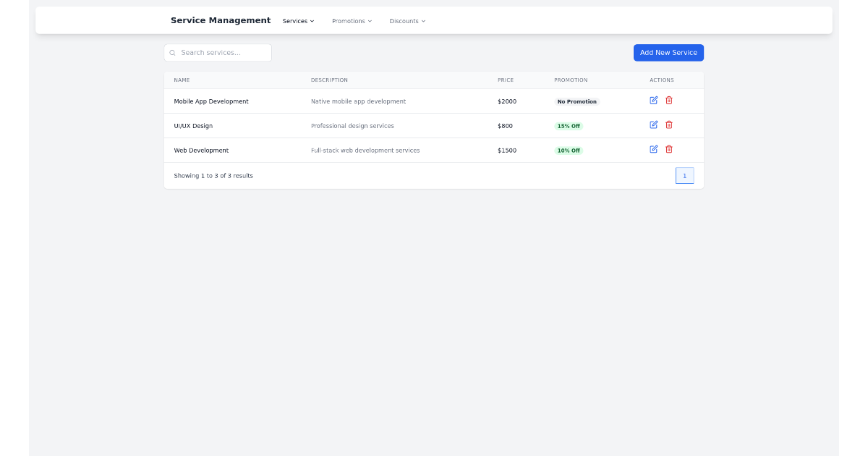Click the magnifying glass search icon
Image resolution: width=868 pixels, height=456 pixels.
point(172,52)
